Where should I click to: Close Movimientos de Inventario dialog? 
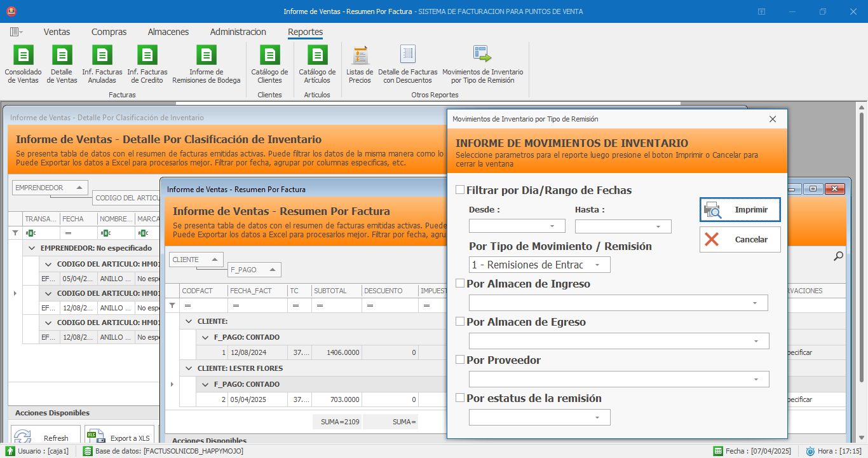tap(773, 119)
